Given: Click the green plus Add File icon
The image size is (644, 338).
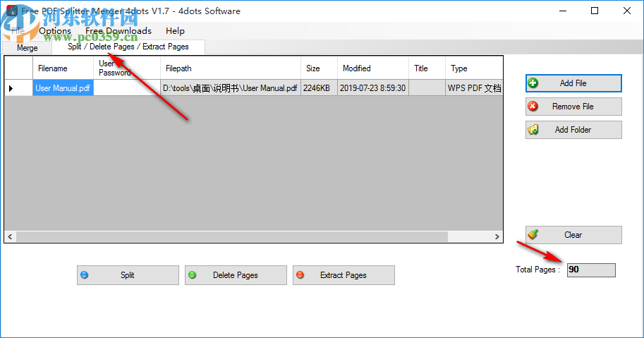Looking at the screenshot, I should 533,83.
